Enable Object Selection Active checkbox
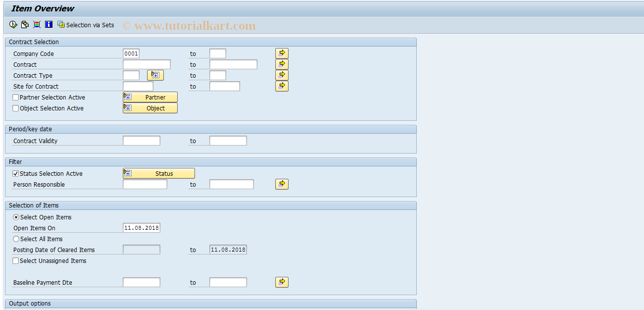 16,108
